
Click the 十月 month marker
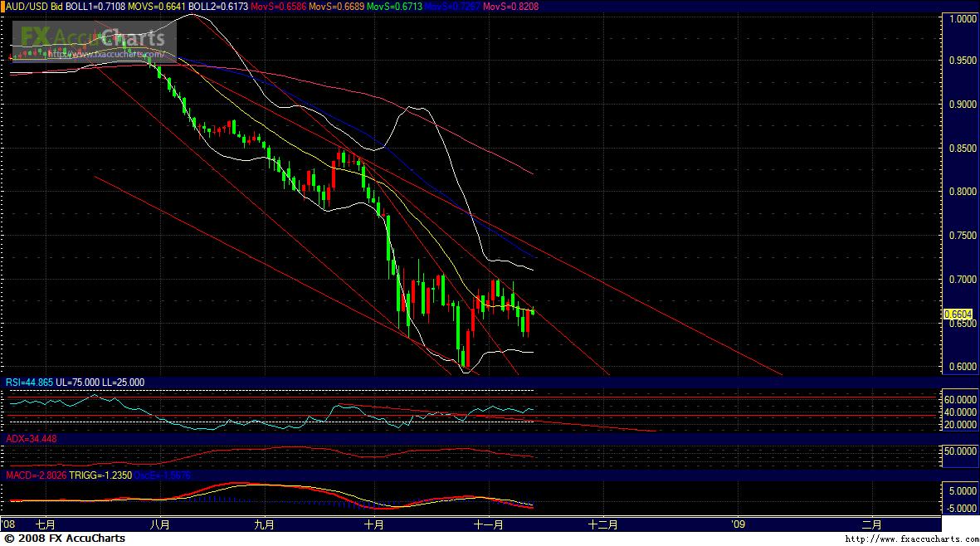click(373, 524)
